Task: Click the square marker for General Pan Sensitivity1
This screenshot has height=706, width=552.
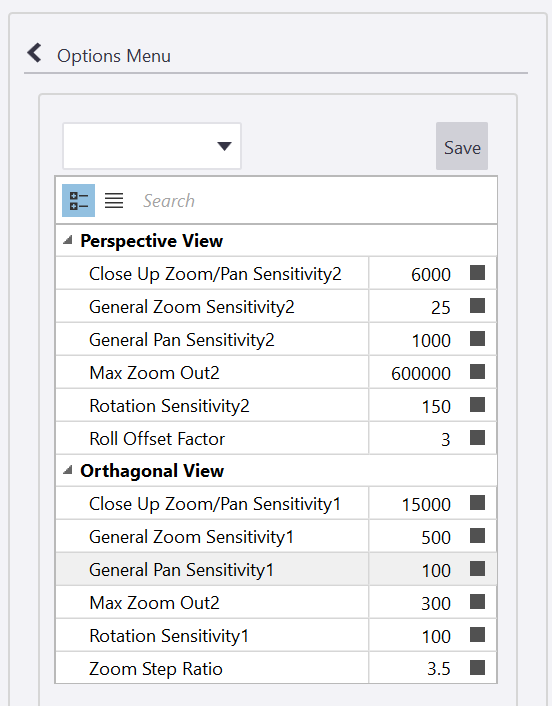Action: [477, 569]
